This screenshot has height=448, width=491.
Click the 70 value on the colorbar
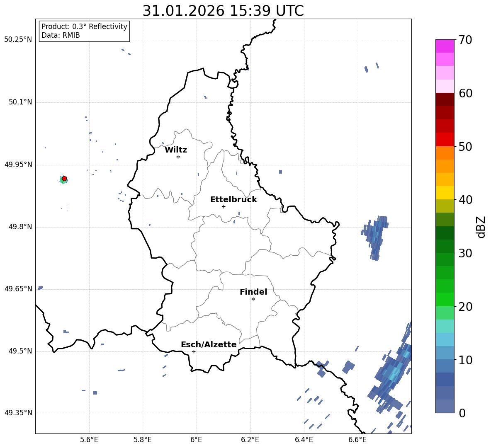(x=465, y=40)
